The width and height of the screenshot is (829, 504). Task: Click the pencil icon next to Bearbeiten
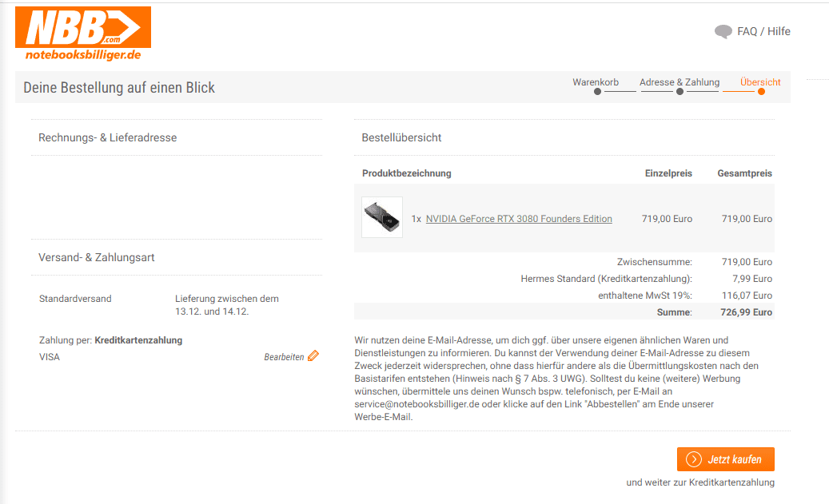coord(313,356)
